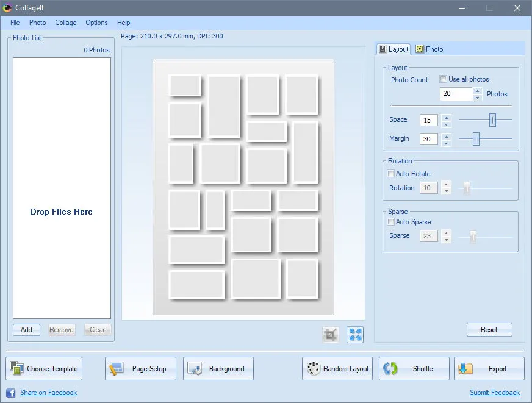Click the Facebook share icon
The image size is (532, 403).
pyautogui.click(x=10, y=393)
